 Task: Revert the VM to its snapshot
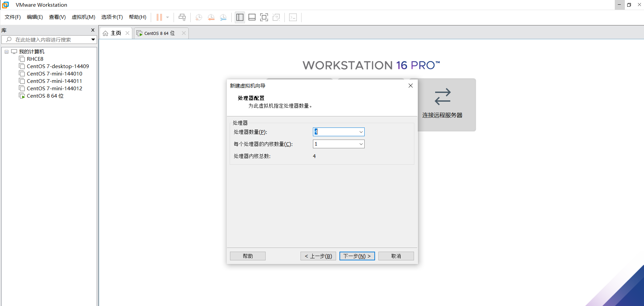(x=211, y=17)
